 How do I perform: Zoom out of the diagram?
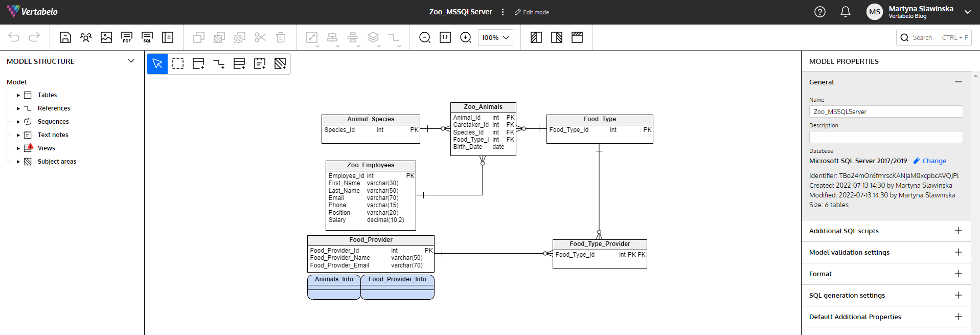(x=425, y=37)
